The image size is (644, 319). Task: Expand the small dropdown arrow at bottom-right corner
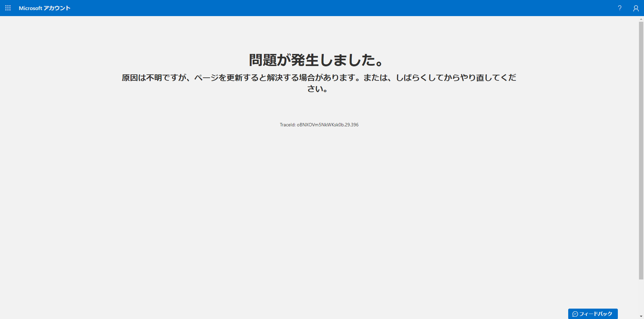[x=641, y=316]
